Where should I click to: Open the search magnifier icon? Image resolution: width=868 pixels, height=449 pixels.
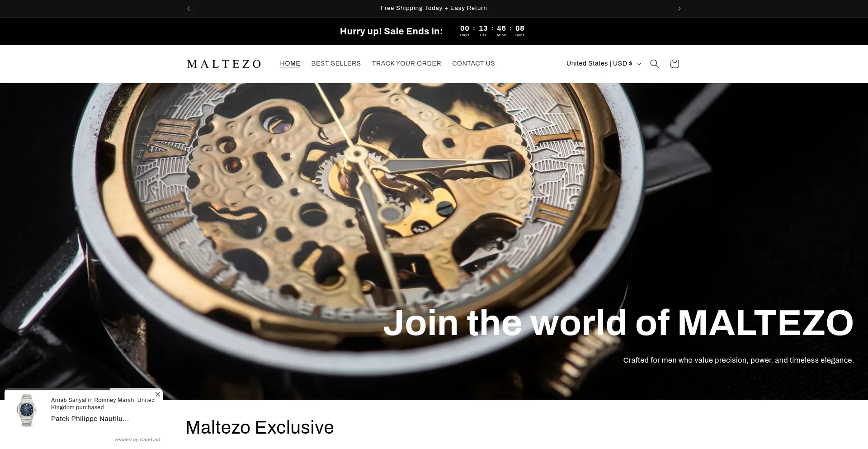pyautogui.click(x=654, y=64)
